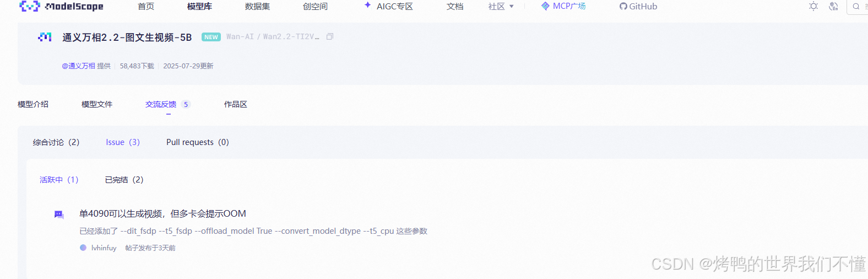The height and width of the screenshot is (279, 868).
Task: Open the 模型库 nav item
Action: click(x=199, y=7)
